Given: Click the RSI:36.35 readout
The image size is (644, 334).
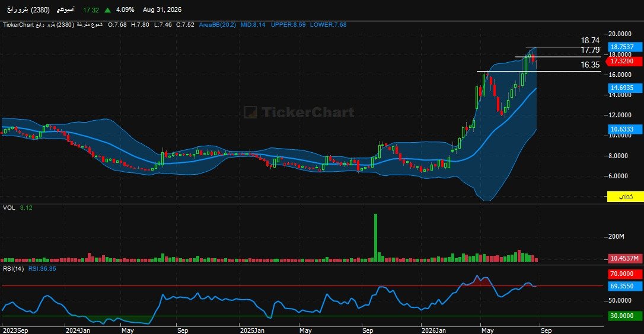Looking at the screenshot, I should click(42, 268).
